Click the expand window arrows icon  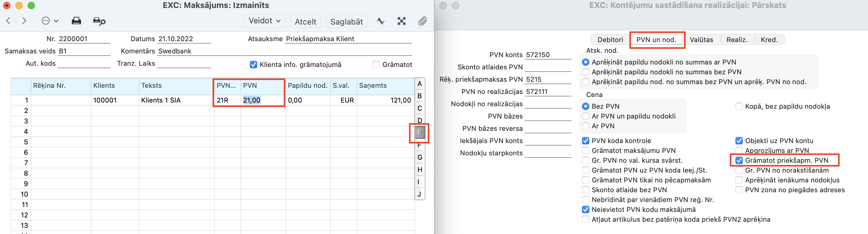[x=401, y=21]
